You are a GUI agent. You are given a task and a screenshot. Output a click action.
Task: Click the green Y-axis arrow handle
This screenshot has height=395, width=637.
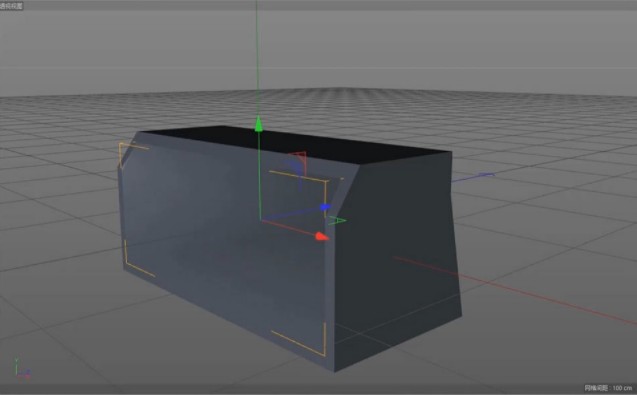(x=258, y=124)
